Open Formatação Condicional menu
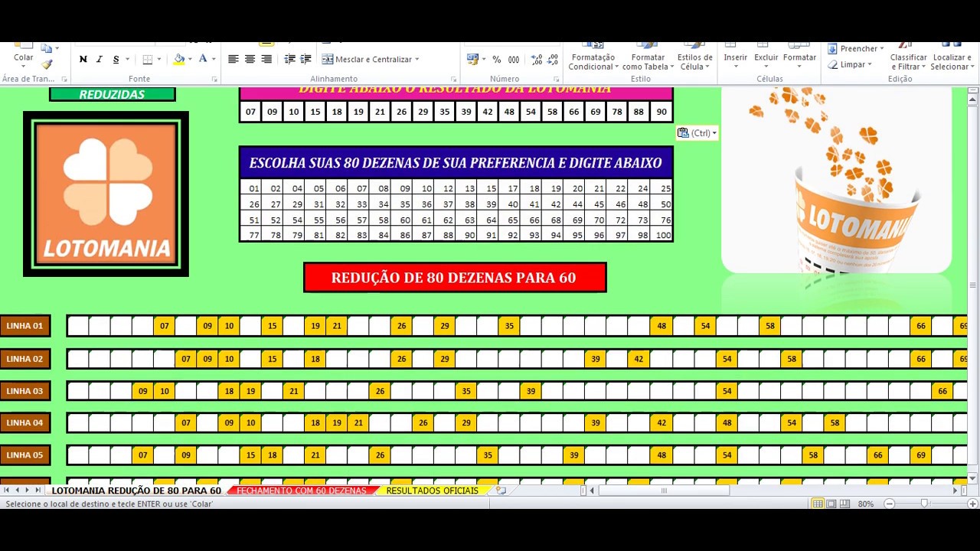Image resolution: width=980 pixels, height=551 pixels. 593,59
